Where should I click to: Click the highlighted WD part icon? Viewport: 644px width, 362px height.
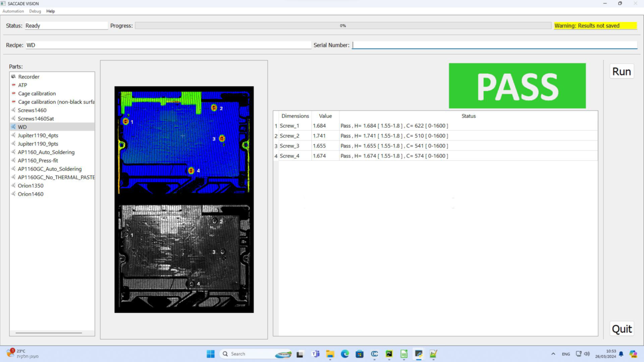[13, 127]
